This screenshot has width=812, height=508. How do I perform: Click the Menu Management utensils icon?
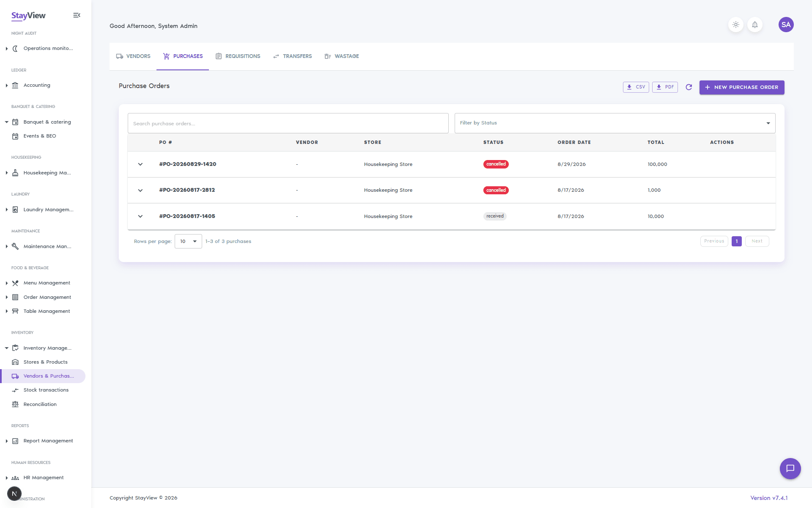coord(15,283)
